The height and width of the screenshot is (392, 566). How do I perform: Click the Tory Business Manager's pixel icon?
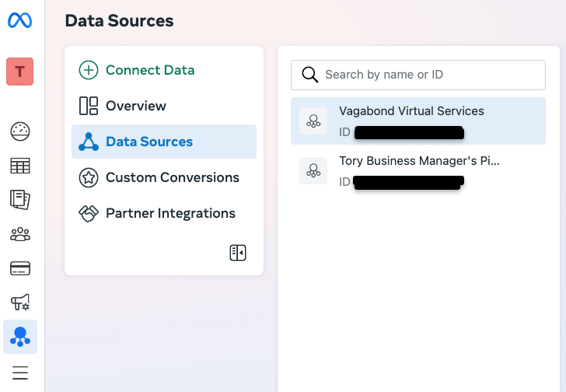click(x=313, y=170)
